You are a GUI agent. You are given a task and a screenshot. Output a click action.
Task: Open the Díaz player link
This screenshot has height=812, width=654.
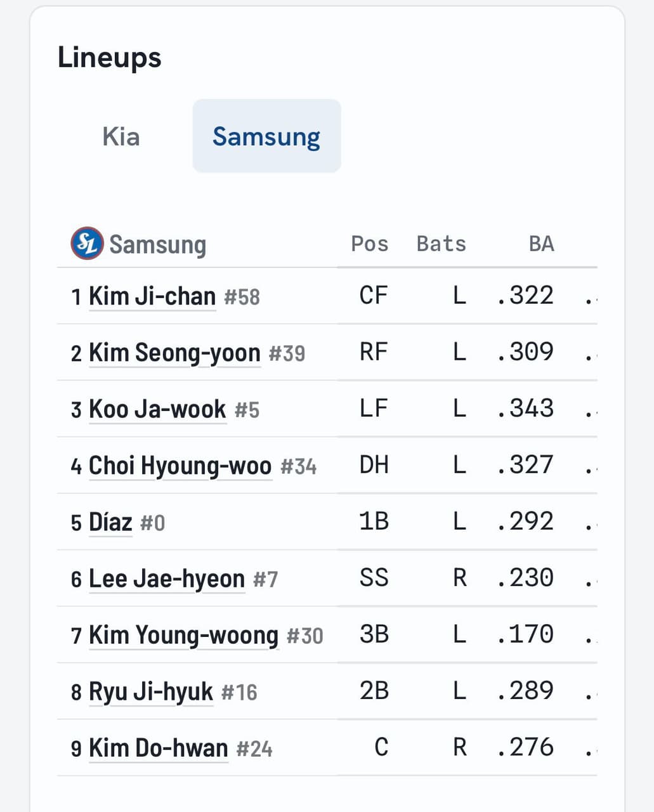[x=110, y=522]
